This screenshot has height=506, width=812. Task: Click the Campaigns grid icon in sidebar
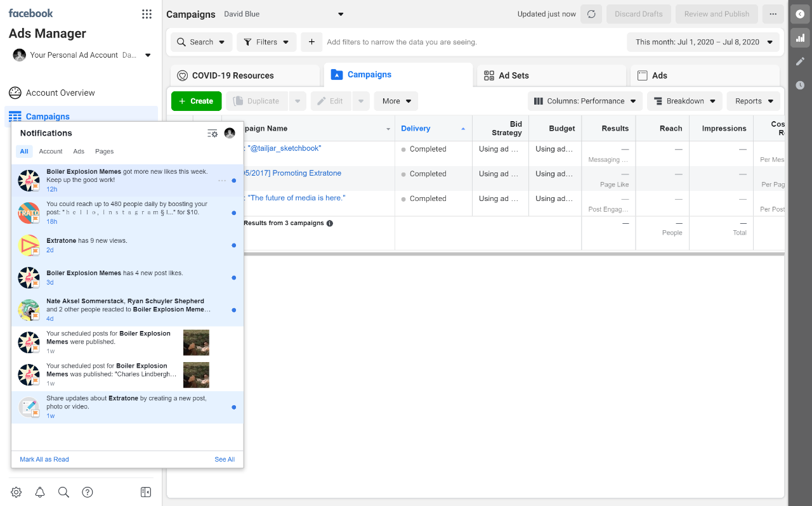click(x=15, y=117)
